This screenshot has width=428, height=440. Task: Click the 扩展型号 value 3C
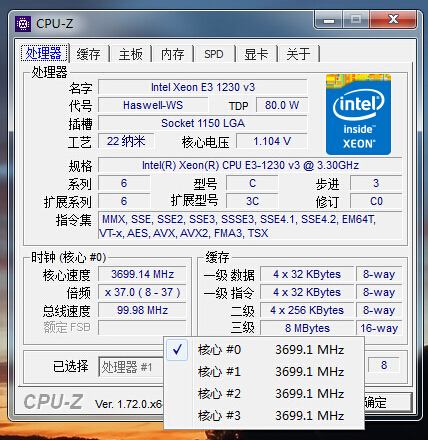click(252, 201)
